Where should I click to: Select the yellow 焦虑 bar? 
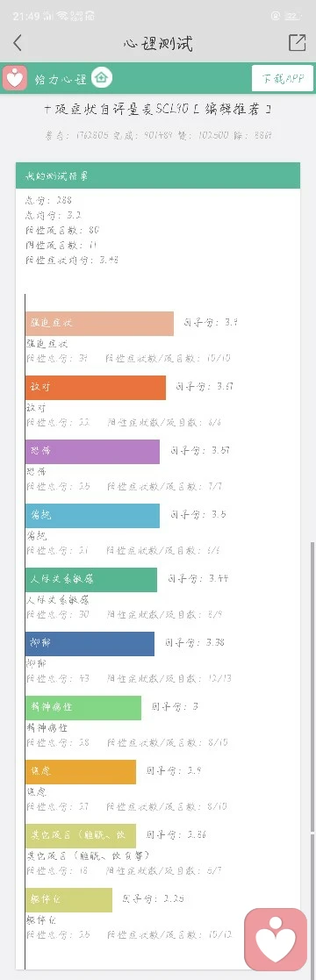(81, 772)
